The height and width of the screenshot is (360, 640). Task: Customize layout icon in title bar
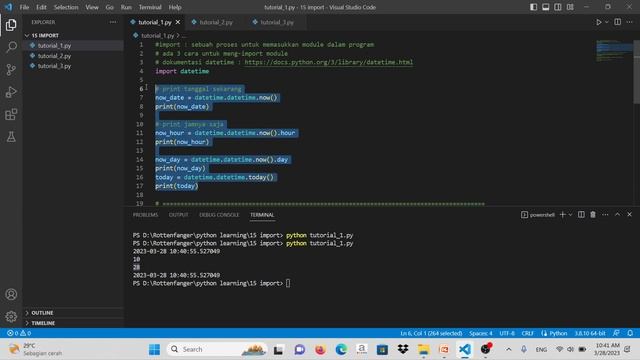[x=570, y=7]
